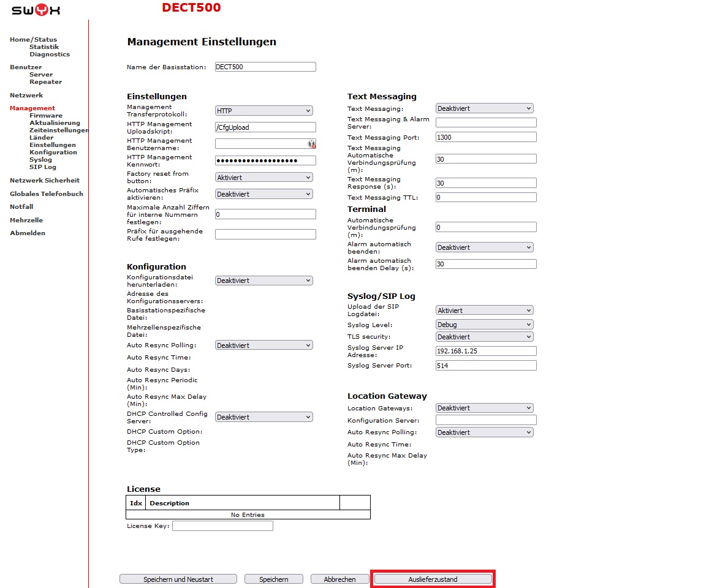
Task: Go to Netzwerk Sicherheit page
Action: pyautogui.click(x=45, y=181)
